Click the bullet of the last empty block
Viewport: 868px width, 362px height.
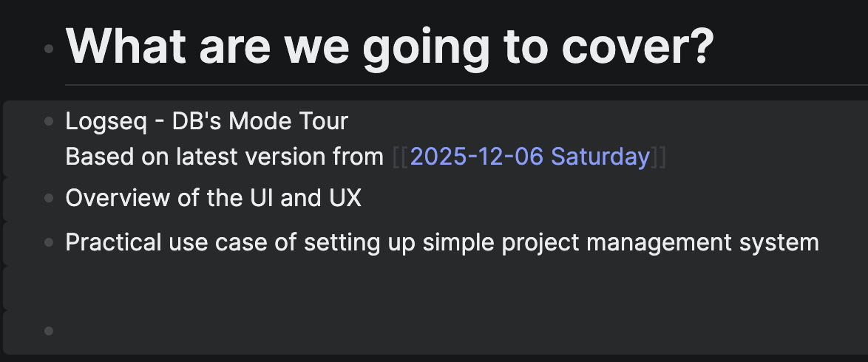pos(50,330)
